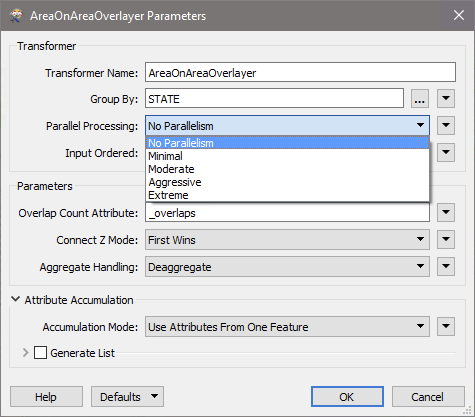Enable the Generate List checkbox
This screenshot has width=475, height=417.
pos(40,353)
